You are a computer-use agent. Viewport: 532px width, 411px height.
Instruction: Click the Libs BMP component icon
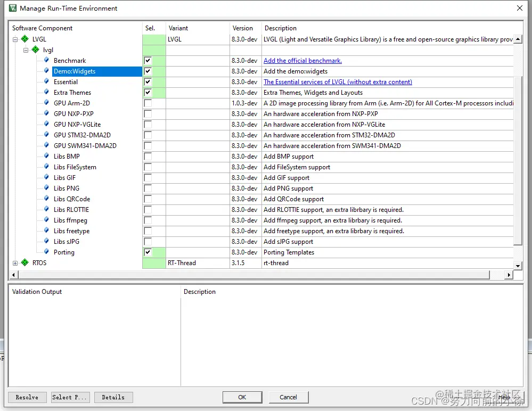[x=46, y=156]
